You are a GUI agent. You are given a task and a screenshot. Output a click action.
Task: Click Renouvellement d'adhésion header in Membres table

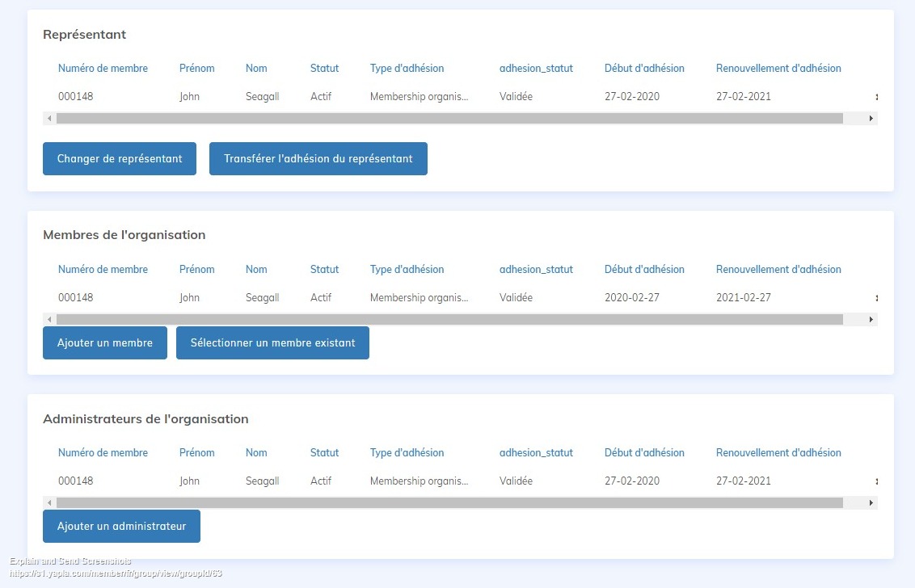(778, 270)
